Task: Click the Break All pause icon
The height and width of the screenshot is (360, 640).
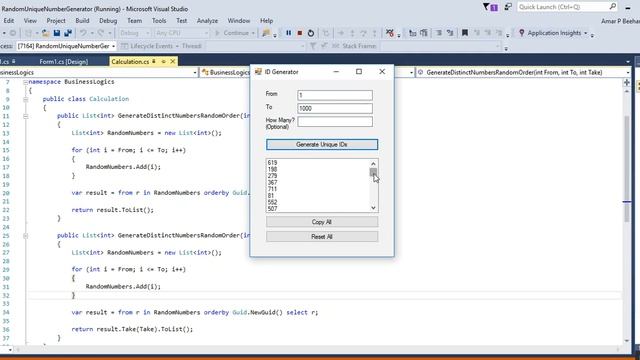Action: pyautogui.click(x=289, y=33)
